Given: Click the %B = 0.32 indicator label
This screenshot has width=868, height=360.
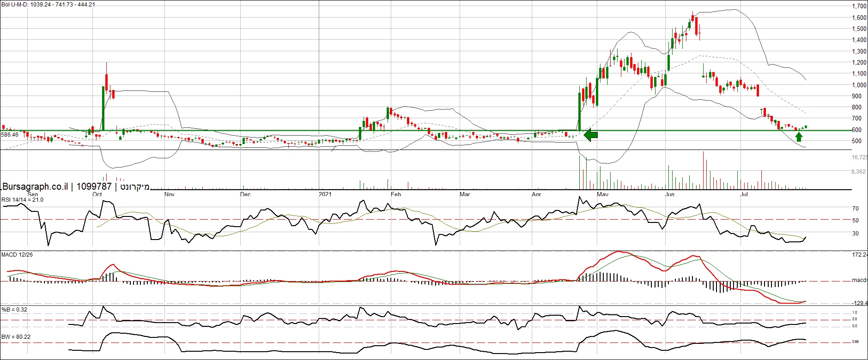Looking at the screenshot, I should (x=14, y=310).
